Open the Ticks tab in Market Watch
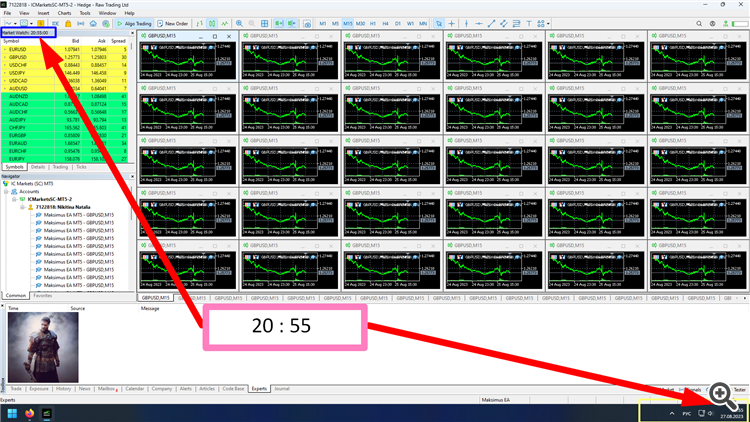Viewport: 750px width, 422px height. coord(81,167)
